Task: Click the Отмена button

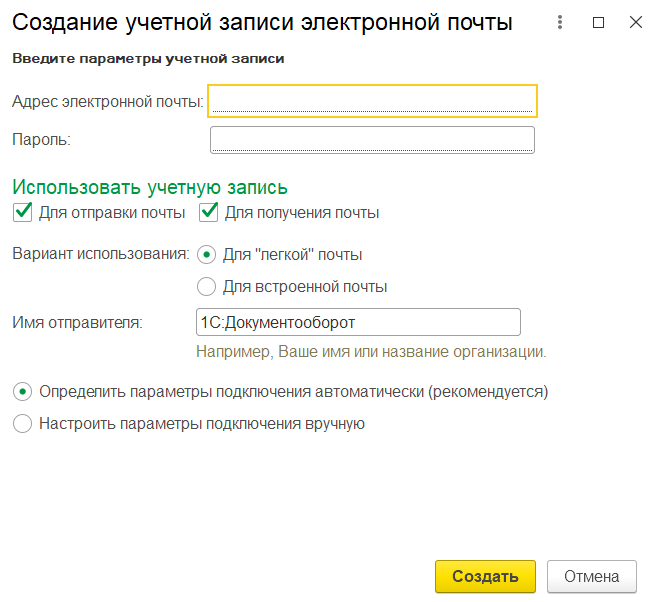Action: (598, 576)
